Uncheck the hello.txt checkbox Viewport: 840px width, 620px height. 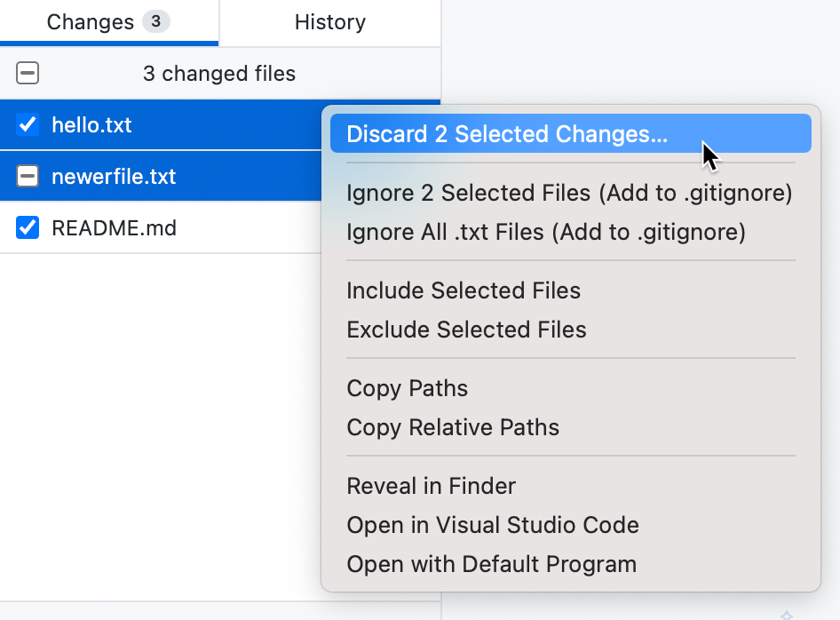(x=27, y=124)
